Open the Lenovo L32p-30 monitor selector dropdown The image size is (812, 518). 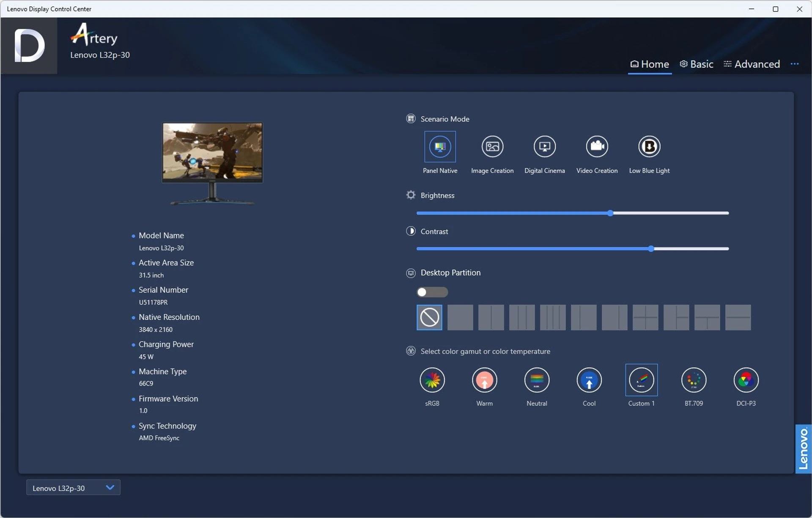pos(73,488)
